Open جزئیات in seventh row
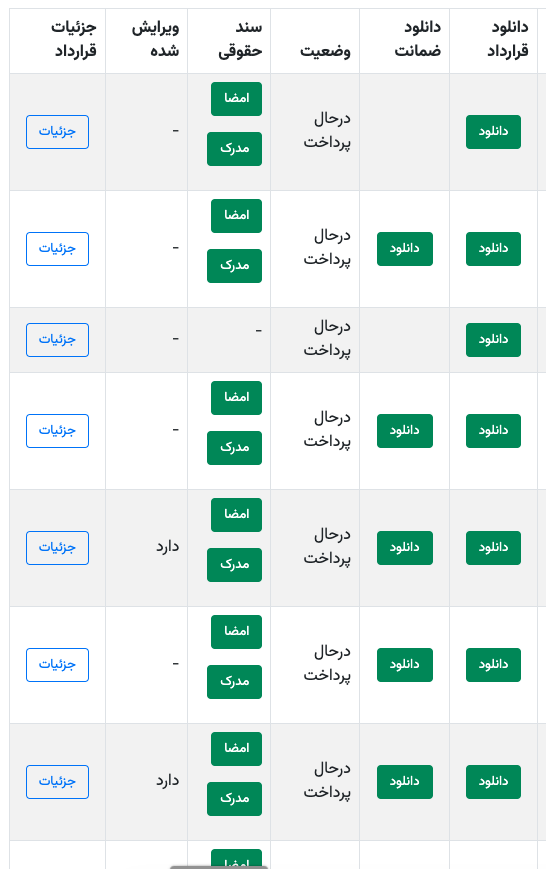This screenshot has width=546, height=869. click(x=57, y=781)
